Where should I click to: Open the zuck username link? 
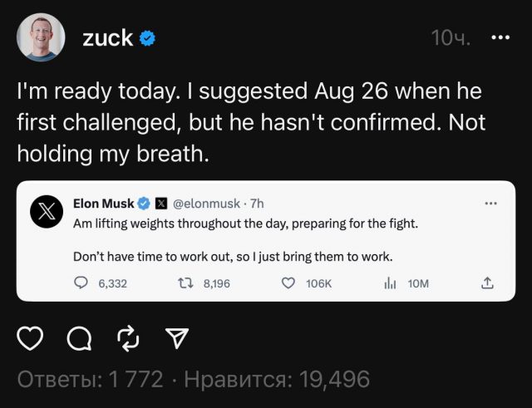point(107,38)
